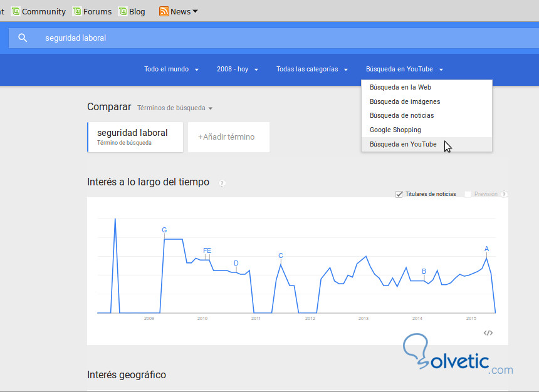The image size is (539, 392).
Task: Click headline marker C on chart
Action: (x=281, y=255)
